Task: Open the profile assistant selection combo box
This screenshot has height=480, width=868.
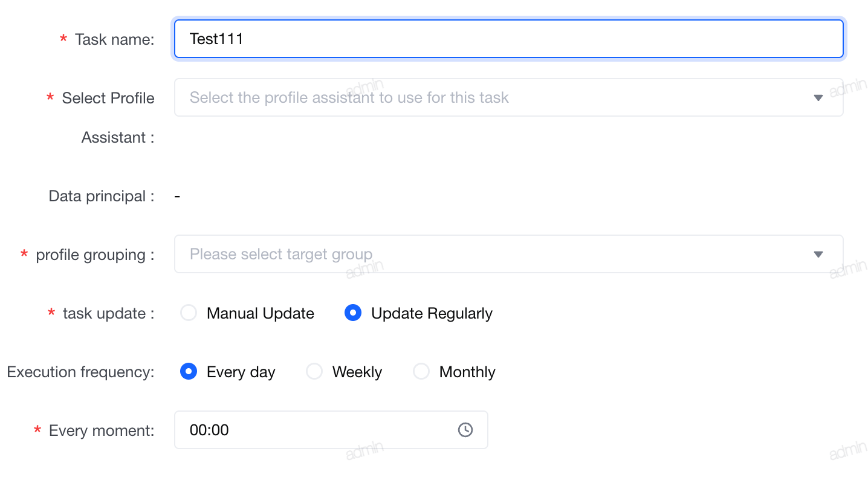Action: (x=508, y=97)
